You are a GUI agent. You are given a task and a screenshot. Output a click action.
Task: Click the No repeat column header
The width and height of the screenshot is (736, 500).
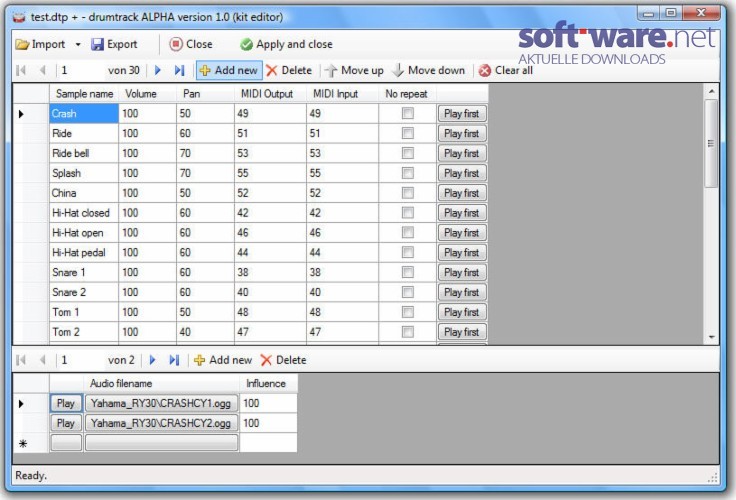tap(407, 94)
